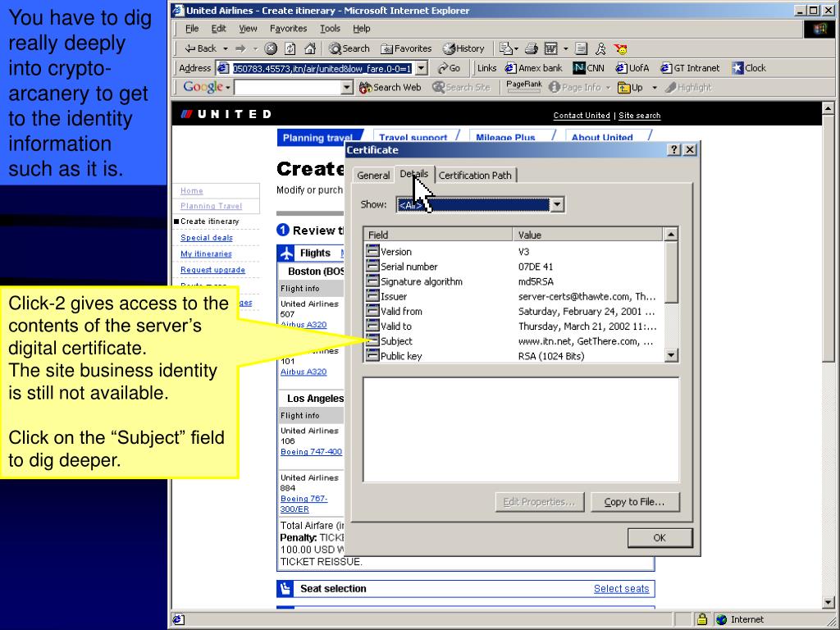Click the Refresh icon in IE toolbar
The height and width of the screenshot is (630, 840).
tap(290, 48)
